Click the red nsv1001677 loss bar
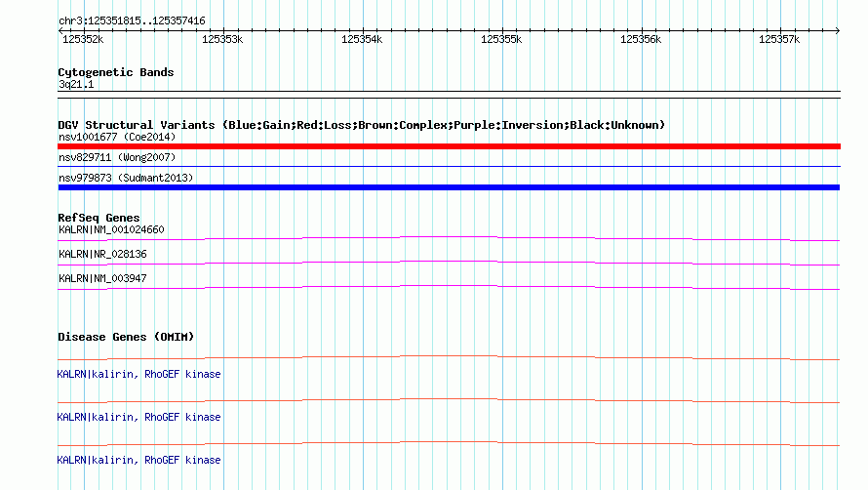The image size is (868, 490). click(449, 146)
